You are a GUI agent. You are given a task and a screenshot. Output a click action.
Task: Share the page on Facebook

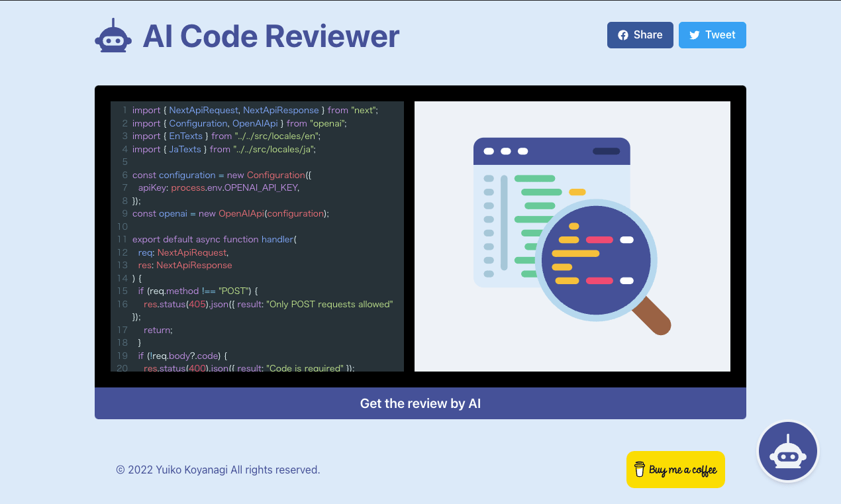pyautogui.click(x=640, y=34)
